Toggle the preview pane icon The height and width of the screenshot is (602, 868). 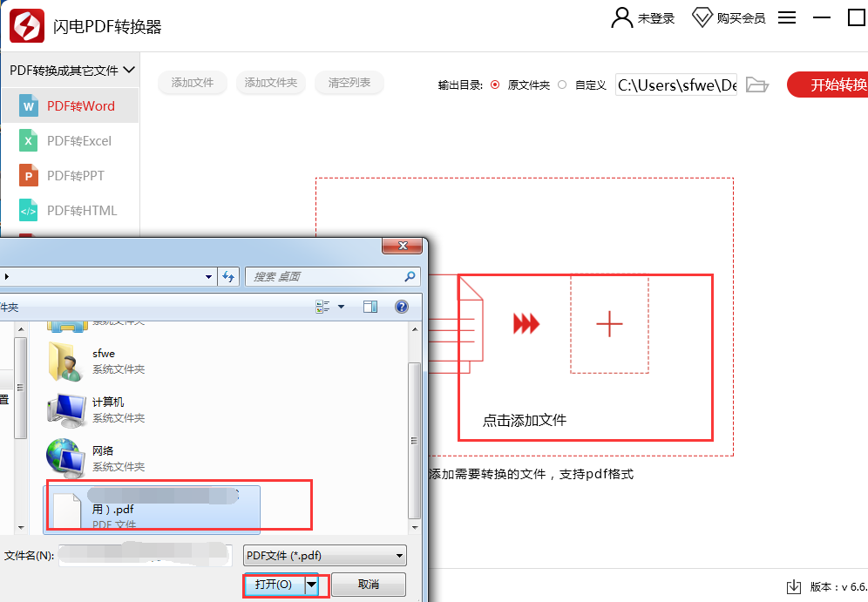click(370, 307)
